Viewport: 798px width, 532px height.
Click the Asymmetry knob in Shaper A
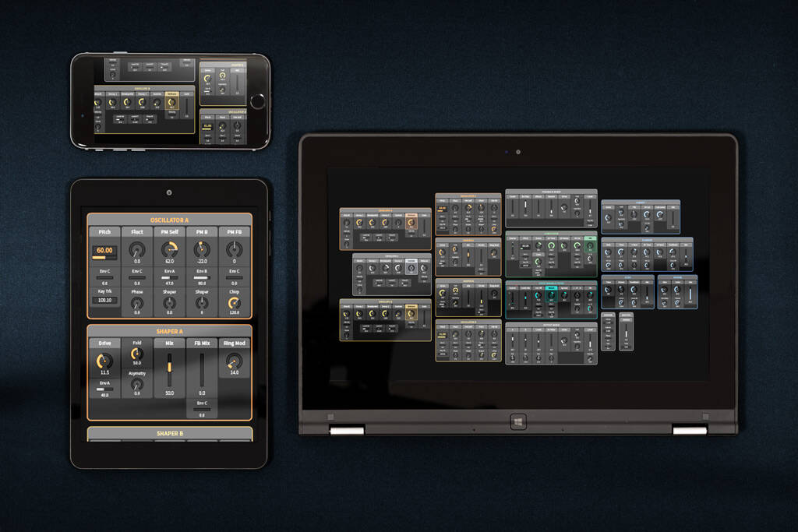tap(137, 384)
